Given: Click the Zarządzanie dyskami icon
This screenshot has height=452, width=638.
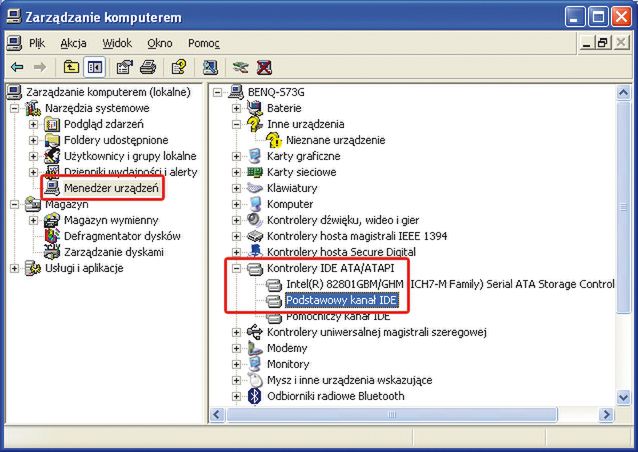Looking at the screenshot, I should 52,252.
